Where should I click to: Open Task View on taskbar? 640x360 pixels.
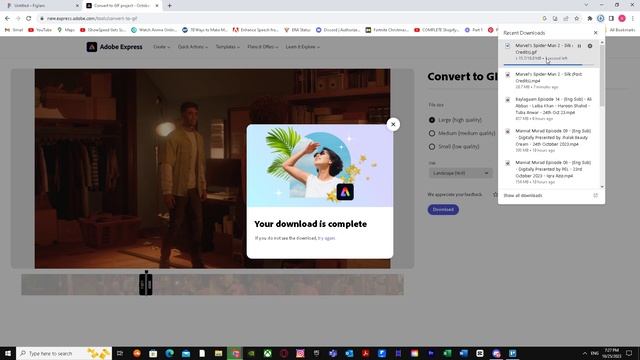tap(120, 353)
